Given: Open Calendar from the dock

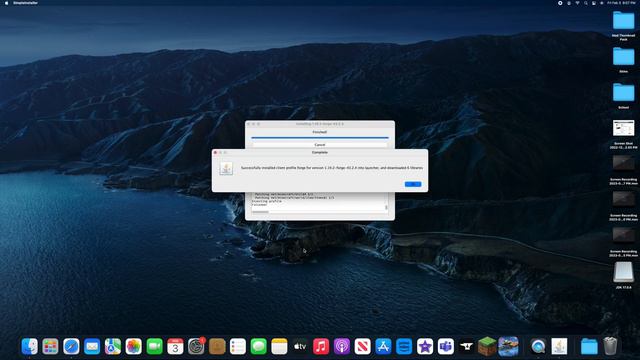Looking at the screenshot, I should pos(175,347).
